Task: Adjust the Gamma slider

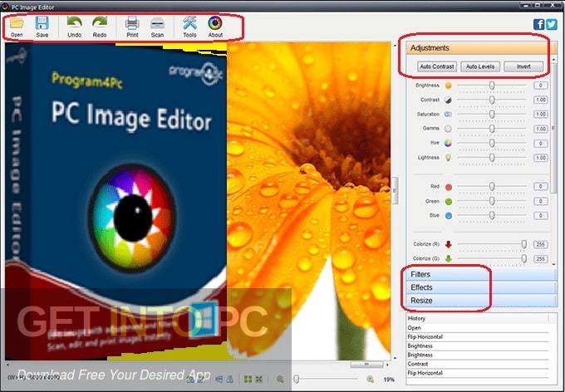Action: pos(492,129)
